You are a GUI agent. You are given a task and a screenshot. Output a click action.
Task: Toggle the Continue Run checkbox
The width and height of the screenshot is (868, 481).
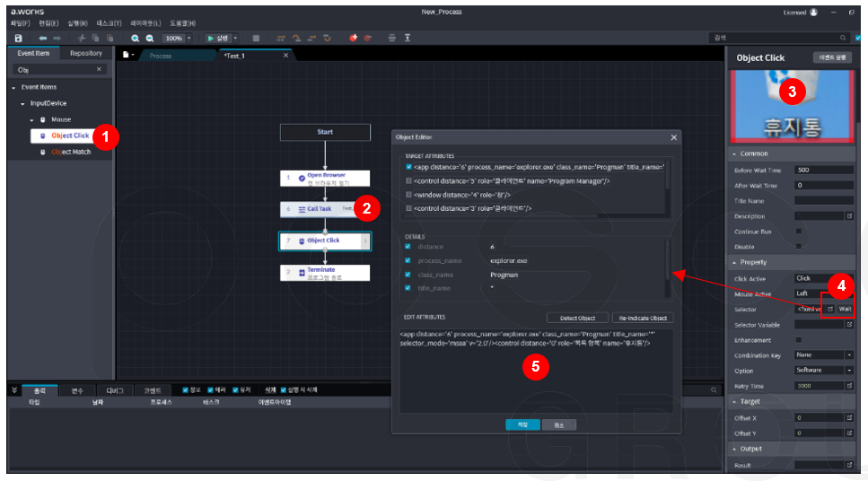pyautogui.click(x=798, y=232)
